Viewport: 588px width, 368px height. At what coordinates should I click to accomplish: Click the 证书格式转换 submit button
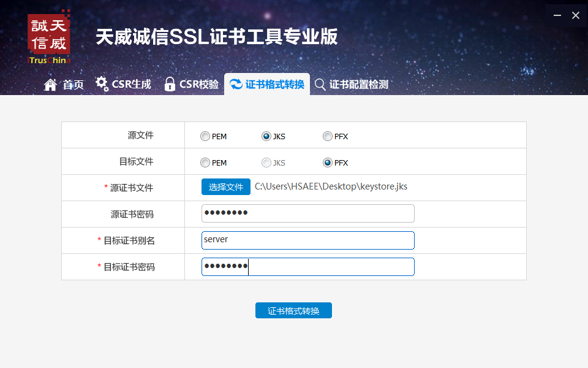(293, 310)
